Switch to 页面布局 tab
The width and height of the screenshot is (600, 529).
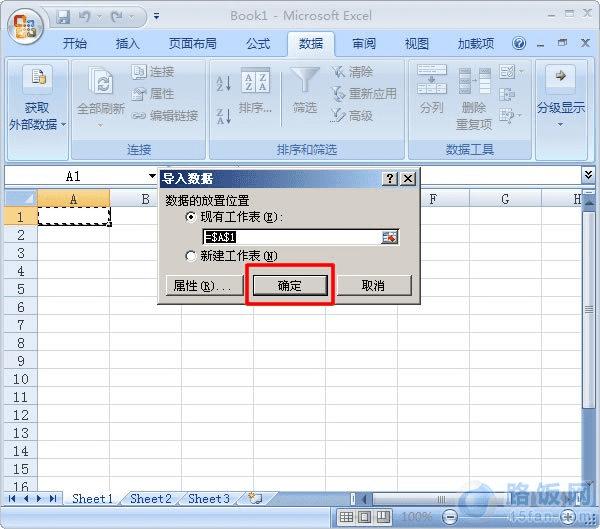[x=192, y=44]
